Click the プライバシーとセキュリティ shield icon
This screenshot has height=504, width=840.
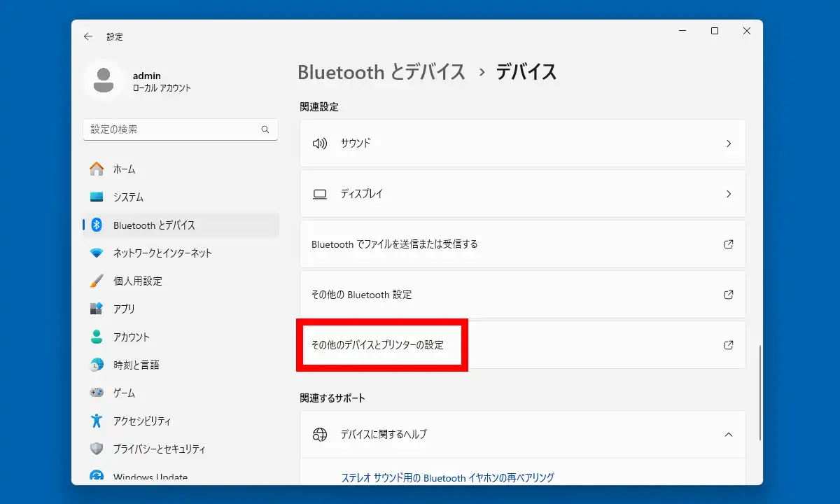[x=97, y=449]
